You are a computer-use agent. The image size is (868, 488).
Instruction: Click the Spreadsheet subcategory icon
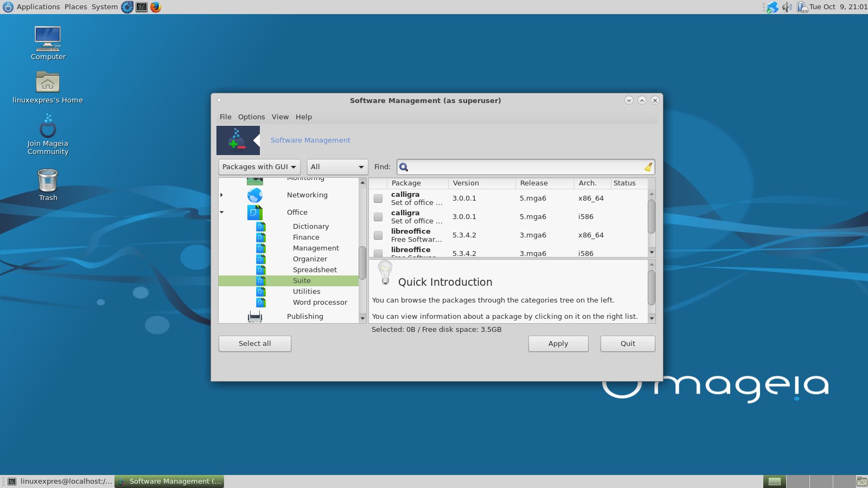point(261,270)
